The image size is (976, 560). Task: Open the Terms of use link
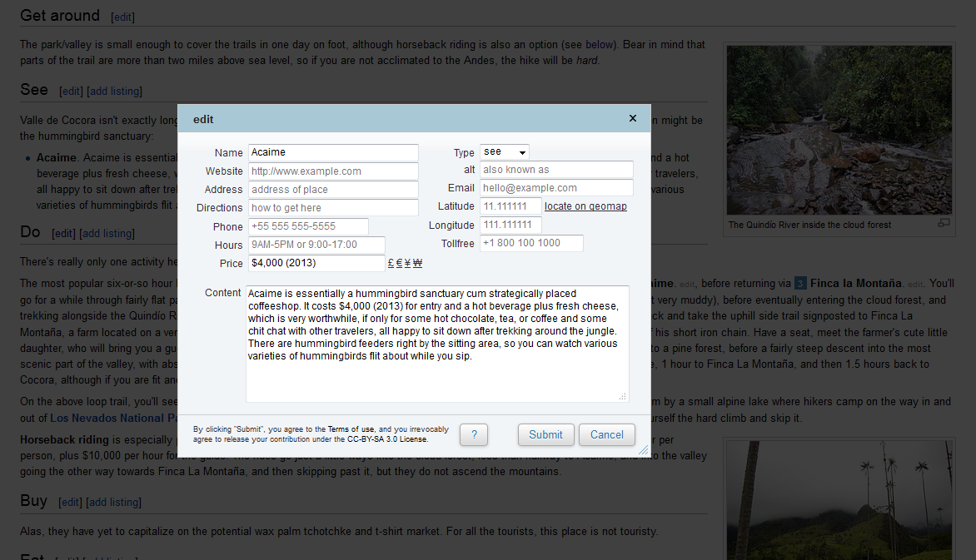[351, 429]
